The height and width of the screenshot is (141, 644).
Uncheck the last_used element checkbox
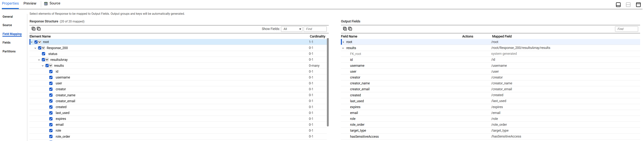51,113
